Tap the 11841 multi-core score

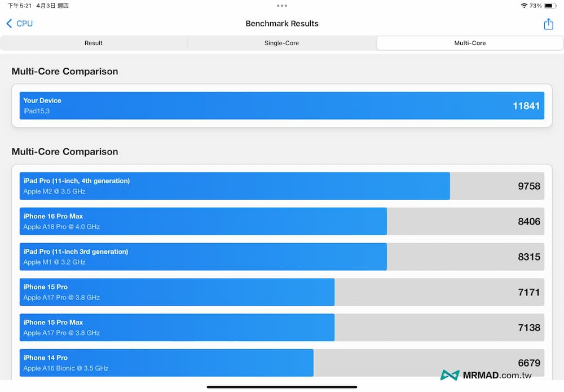[526, 105]
